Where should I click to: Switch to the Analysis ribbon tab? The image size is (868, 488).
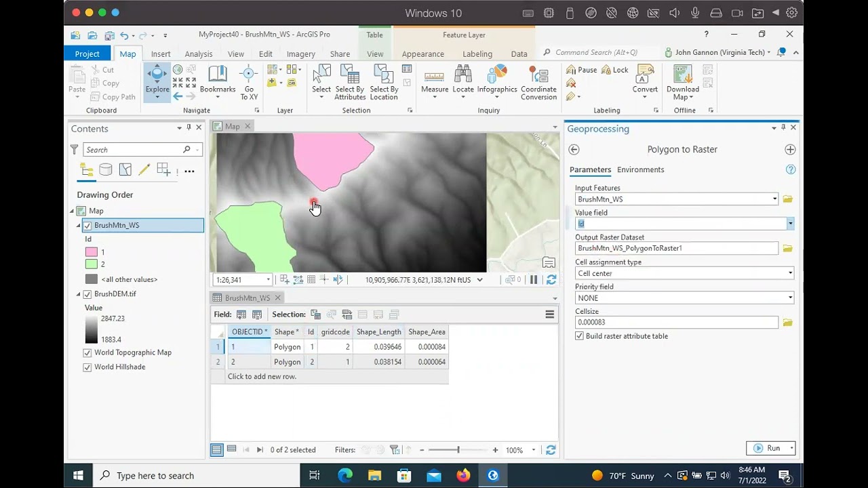[199, 54]
